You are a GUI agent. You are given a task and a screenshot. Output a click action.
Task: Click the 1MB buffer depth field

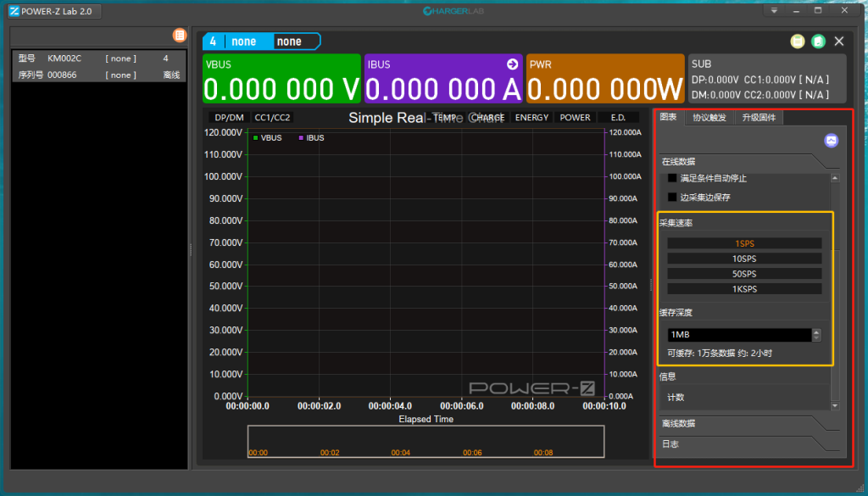click(739, 334)
